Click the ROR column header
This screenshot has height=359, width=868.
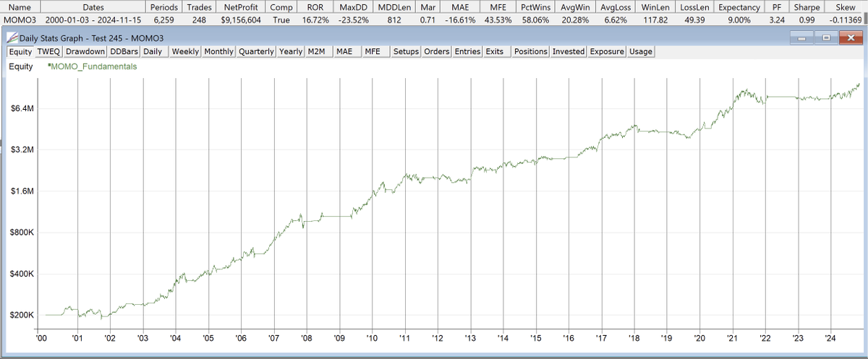pos(315,7)
